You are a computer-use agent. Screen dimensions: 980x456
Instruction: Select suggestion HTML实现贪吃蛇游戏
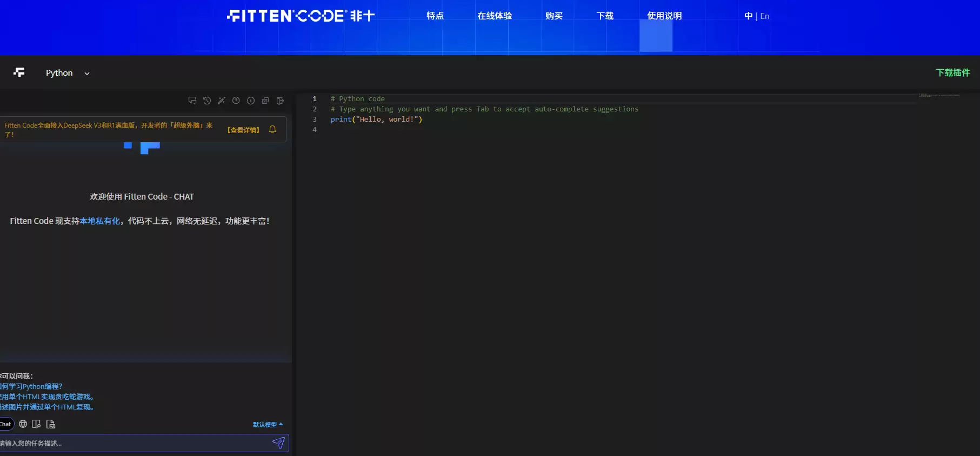point(47,396)
